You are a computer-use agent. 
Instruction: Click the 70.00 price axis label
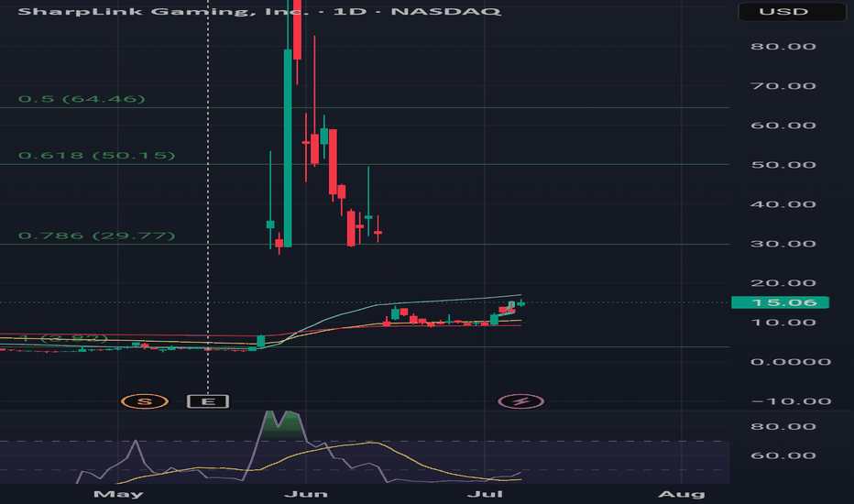783,86
